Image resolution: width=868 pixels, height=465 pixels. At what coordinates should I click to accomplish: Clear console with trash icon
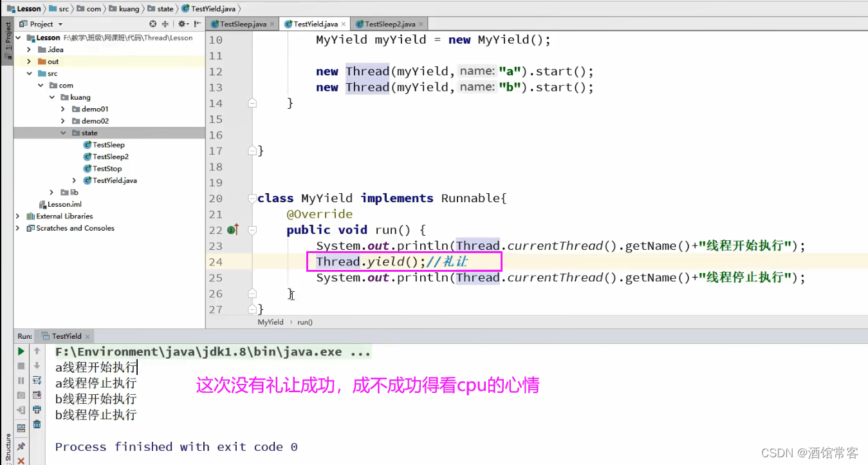[x=37, y=424]
